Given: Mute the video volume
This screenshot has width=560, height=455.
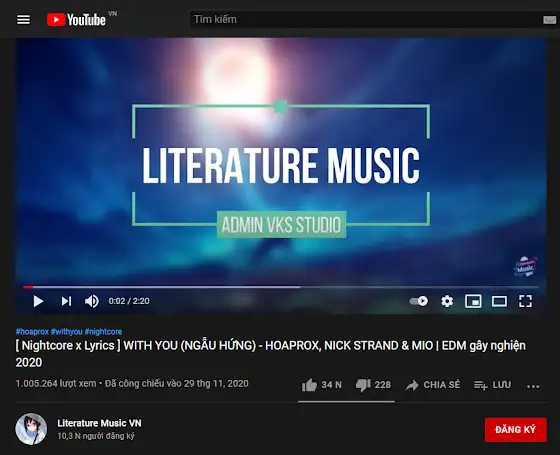Looking at the screenshot, I should (92, 301).
